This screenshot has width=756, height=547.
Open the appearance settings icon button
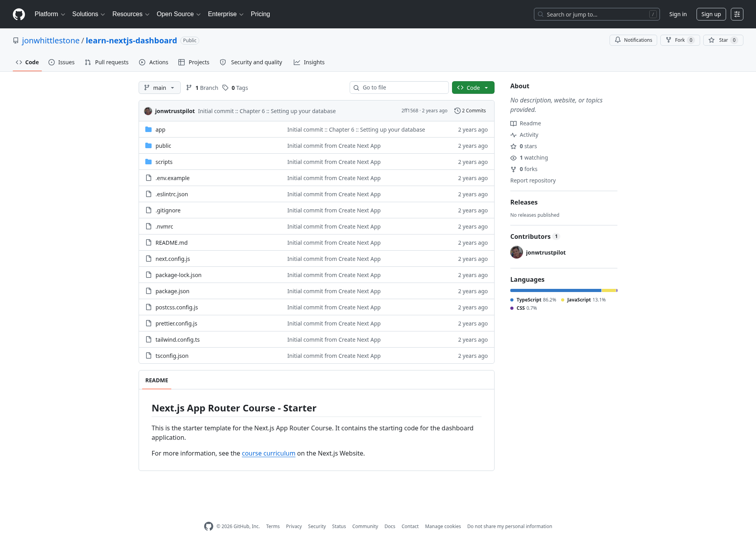click(x=737, y=14)
